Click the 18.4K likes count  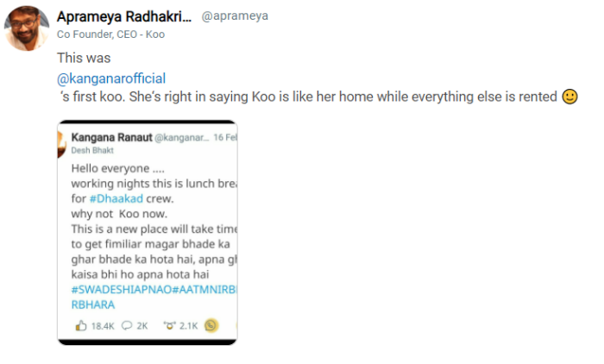coord(104,326)
